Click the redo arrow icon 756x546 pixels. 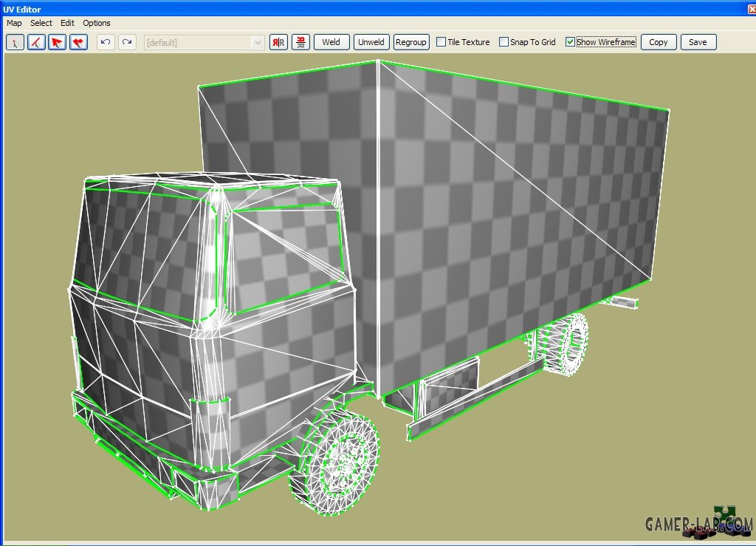coord(127,42)
